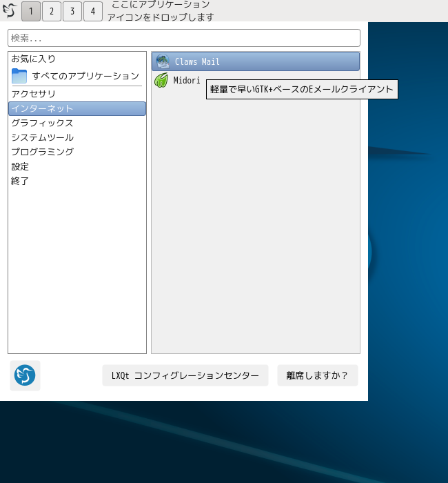Switch to desktop 2

(52, 12)
